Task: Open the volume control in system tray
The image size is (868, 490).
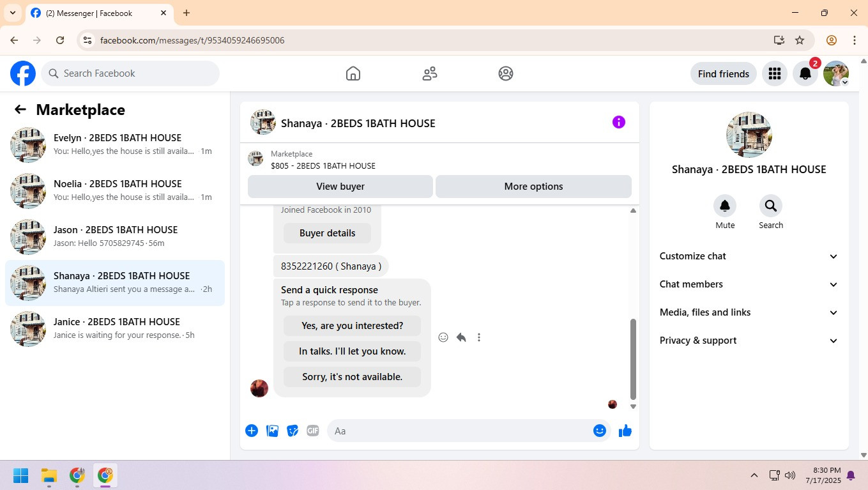Action: [x=790, y=475]
